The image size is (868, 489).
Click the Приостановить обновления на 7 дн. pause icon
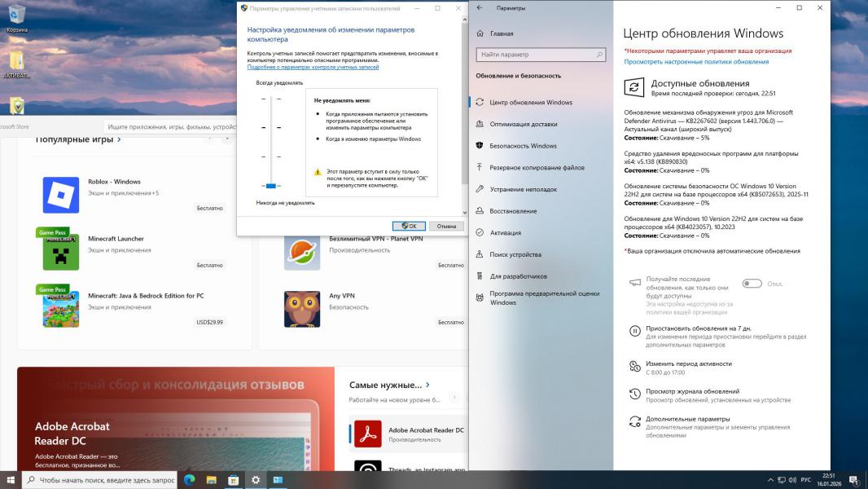(635, 331)
